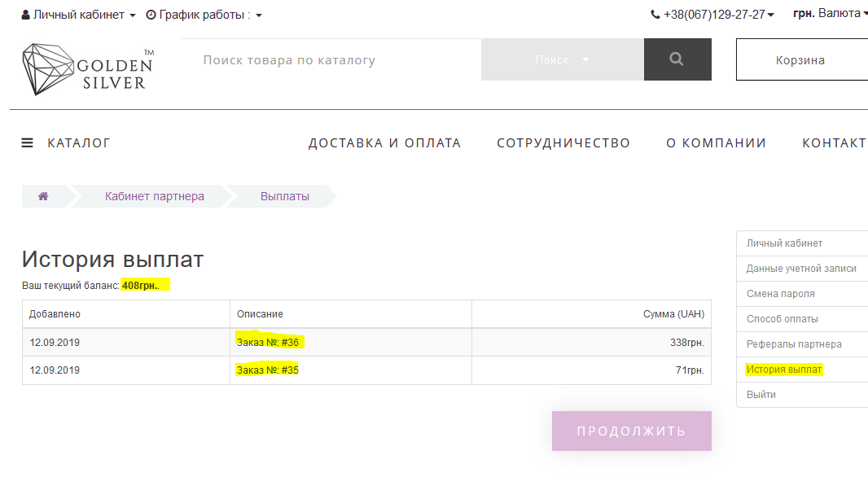Go to Доставка и оплата page
The height and width of the screenshot is (477, 868).
(x=384, y=143)
